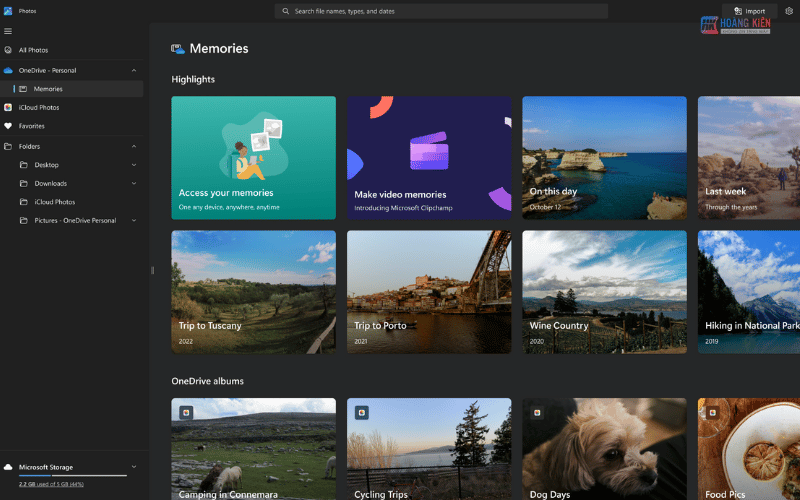Open iCloud Photos in the sidebar

[x=71, y=107]
